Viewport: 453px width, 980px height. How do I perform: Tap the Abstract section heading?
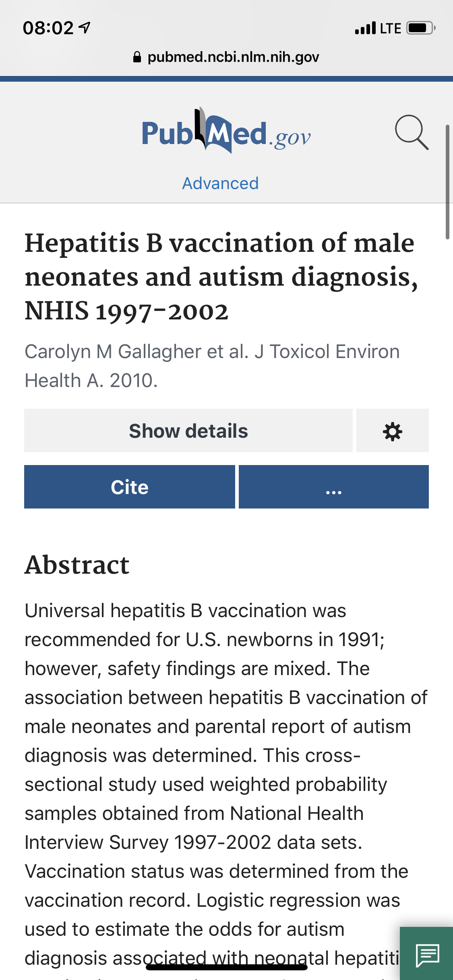click(77, 565)
